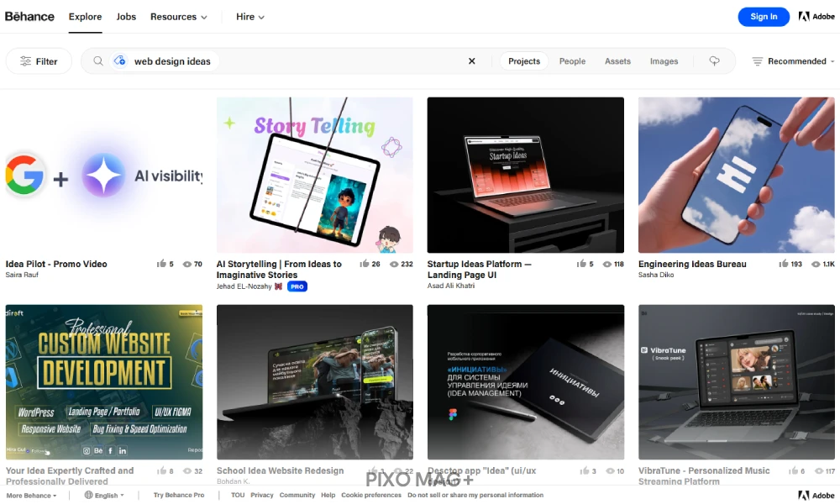Screen dimensions: 840x504
Task: Click Do not sell or share my personal information
Action: pos(475,495)
